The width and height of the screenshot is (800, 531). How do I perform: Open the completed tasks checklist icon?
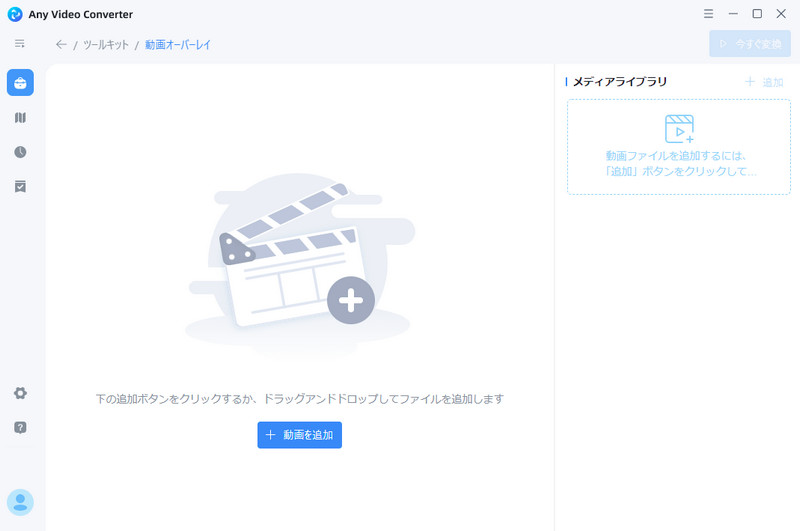20,186
